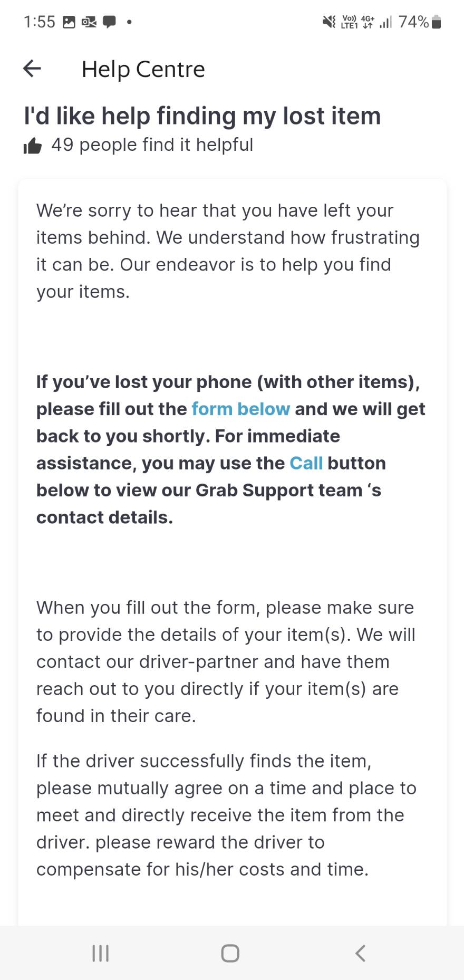Image resolution: width=464 pixels, height=980 pixels.
Task: Tap the 4G+ network indicator
Action: pyautogui.click(x=368, y=22)
